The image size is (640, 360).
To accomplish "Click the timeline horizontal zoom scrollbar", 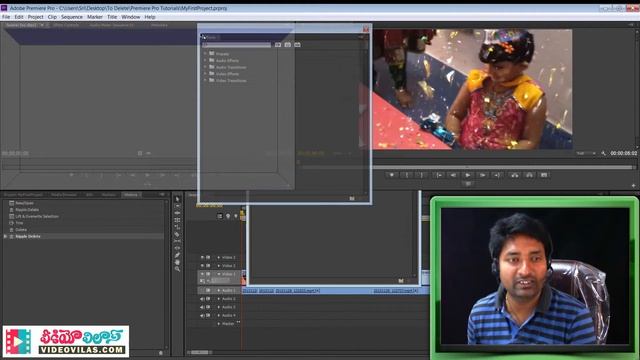I will pos(200,352).
